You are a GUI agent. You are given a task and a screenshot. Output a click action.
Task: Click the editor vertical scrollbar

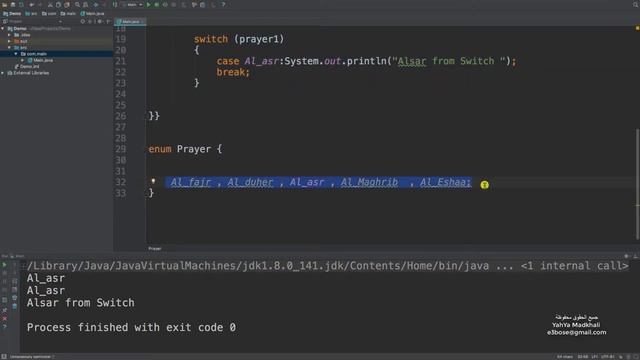(x=637, y=184)
